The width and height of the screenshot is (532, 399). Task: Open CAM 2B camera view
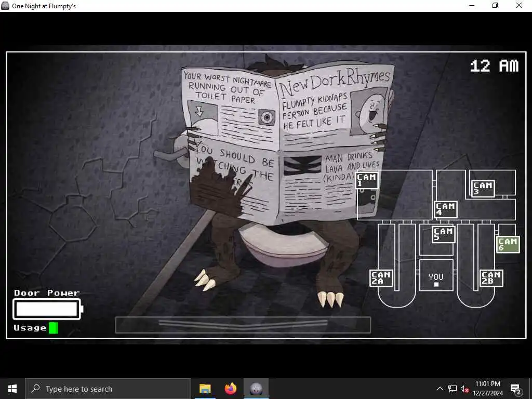pos(491,278)
